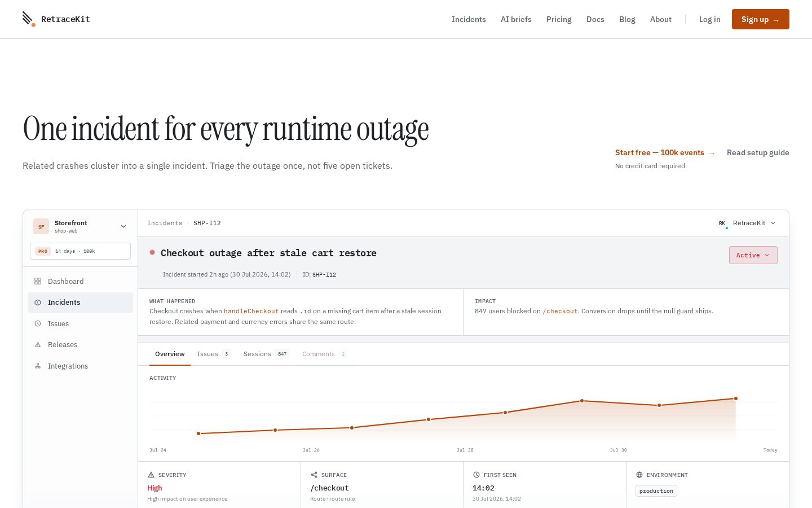Click the High severity value
812x508 pixels.
(x=155, y=488)
